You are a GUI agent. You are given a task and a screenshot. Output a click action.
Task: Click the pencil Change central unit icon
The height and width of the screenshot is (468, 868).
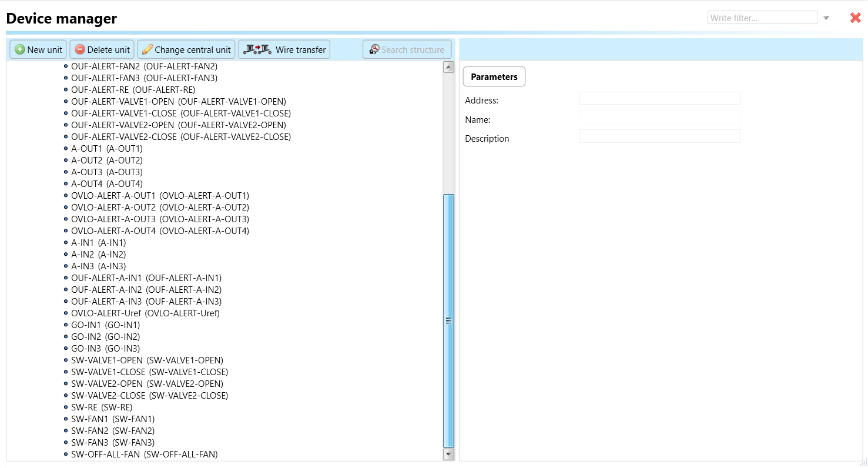click(148, 50)
